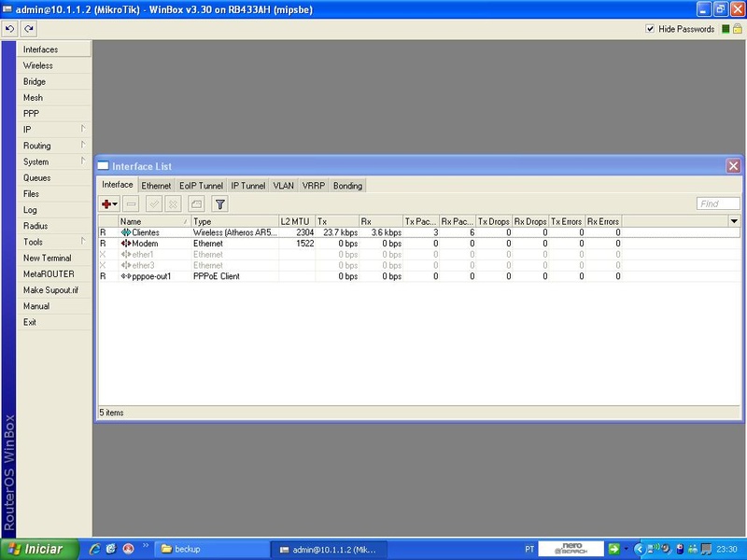Image resolution: width=747 pixels, height=560 pixels.
Task: Close the Interface List window
Action: 733,166
